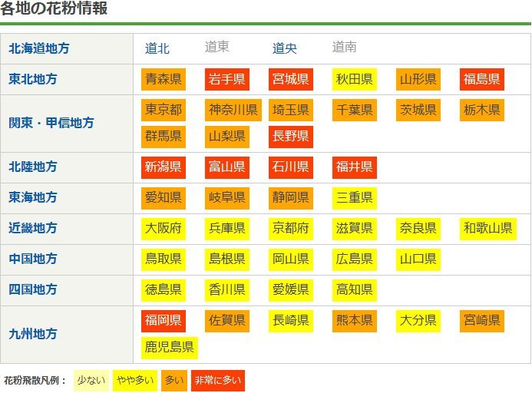Select 東京都 in the Kanto row

coord(164,110)
